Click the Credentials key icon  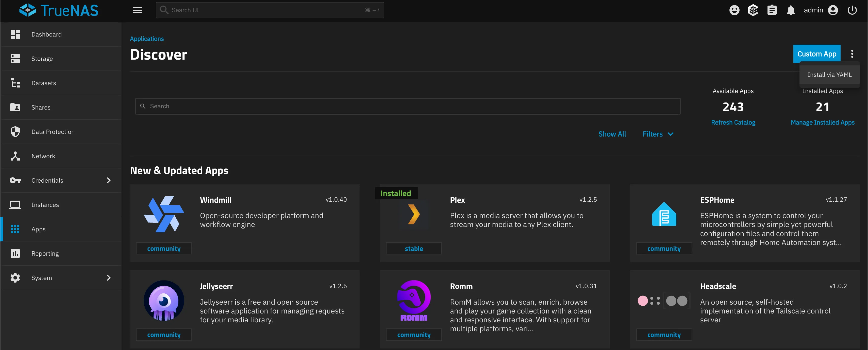point(15,180)
